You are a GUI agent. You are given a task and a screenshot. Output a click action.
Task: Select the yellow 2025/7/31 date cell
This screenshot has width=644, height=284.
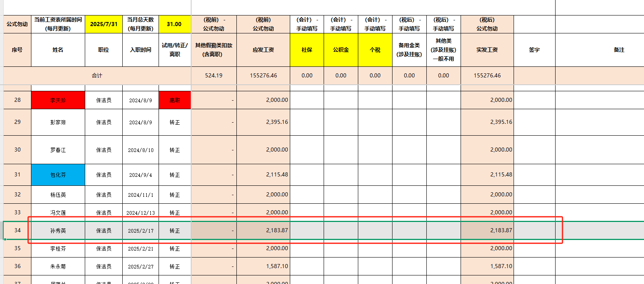[104, 24]
